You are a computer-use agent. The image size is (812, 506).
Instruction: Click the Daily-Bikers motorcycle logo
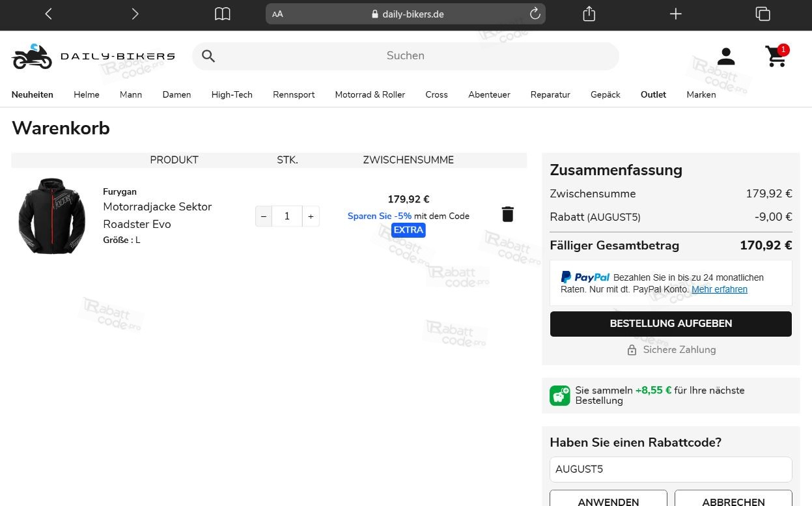[x=93, y=57]
